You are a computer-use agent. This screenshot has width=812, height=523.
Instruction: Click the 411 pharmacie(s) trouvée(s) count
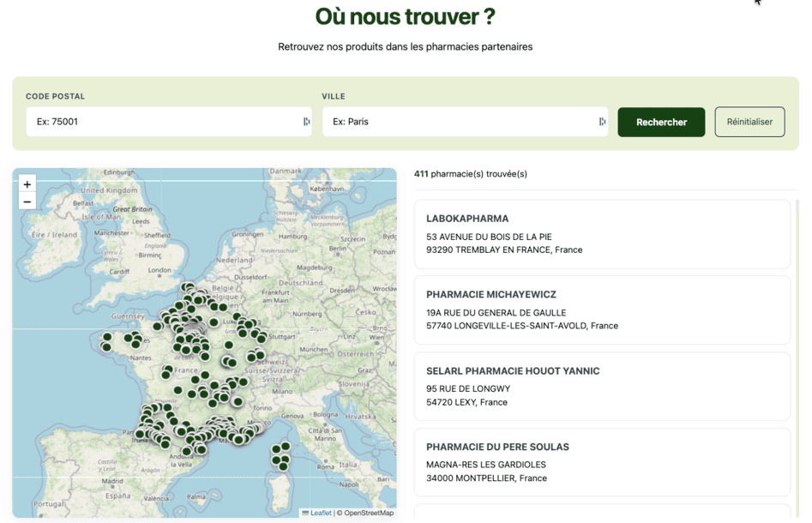[x=470, y=174]
